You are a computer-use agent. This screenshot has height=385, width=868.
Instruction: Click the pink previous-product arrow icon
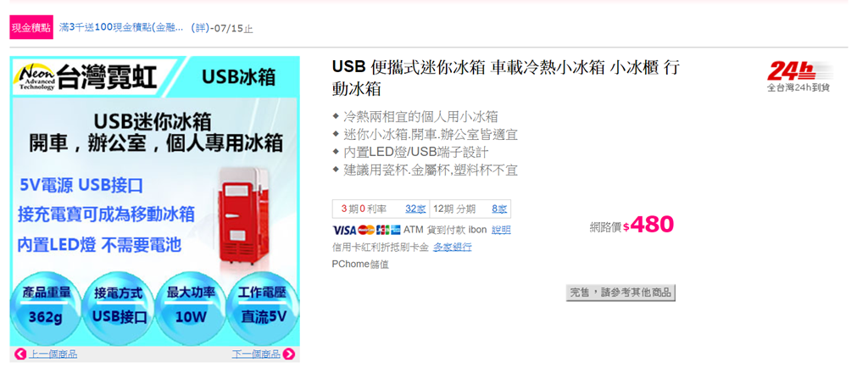click(x=20, y=354)
